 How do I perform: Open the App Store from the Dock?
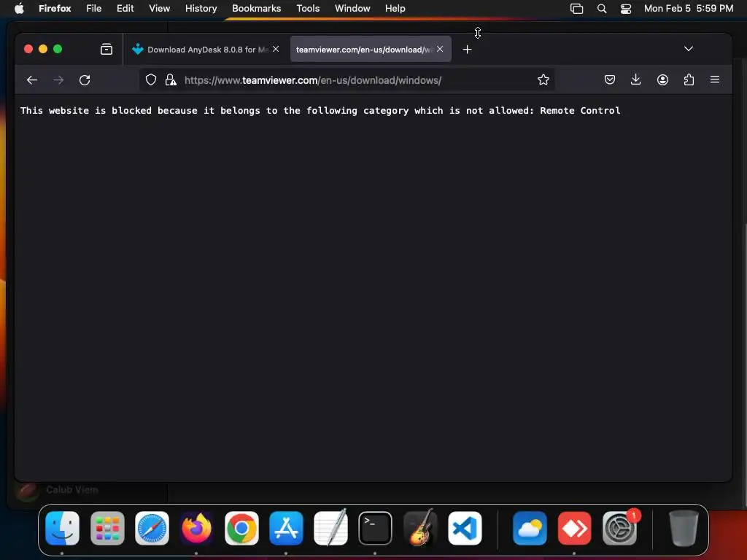tap(286, 528)
